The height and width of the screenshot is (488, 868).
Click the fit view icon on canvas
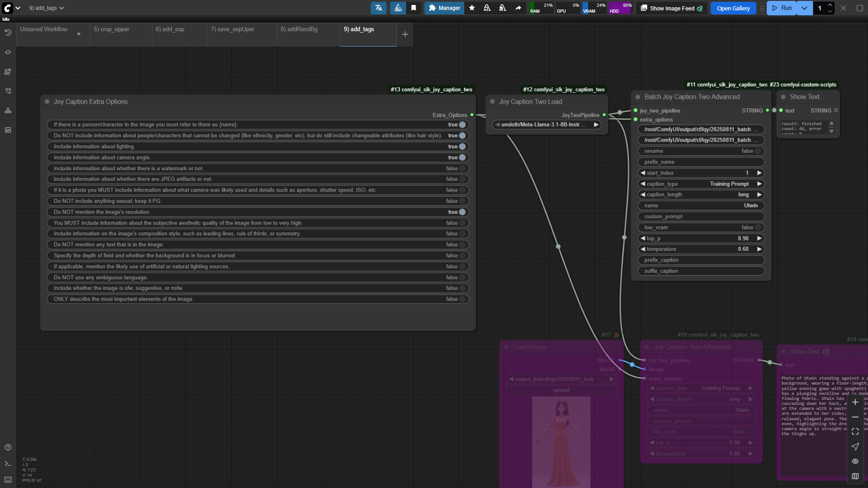855,432
